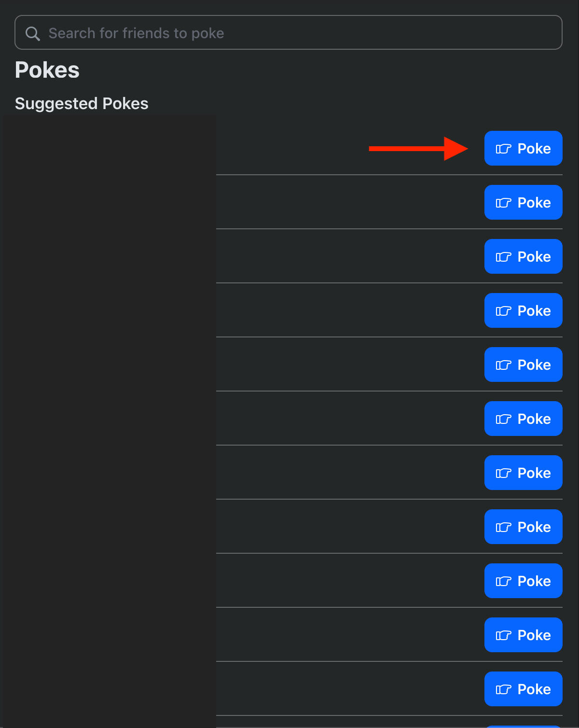Viewport: 579px width, 728px height.
Task: Click the hand icon on the seventh Poke button
Action: tap(503, 473)
